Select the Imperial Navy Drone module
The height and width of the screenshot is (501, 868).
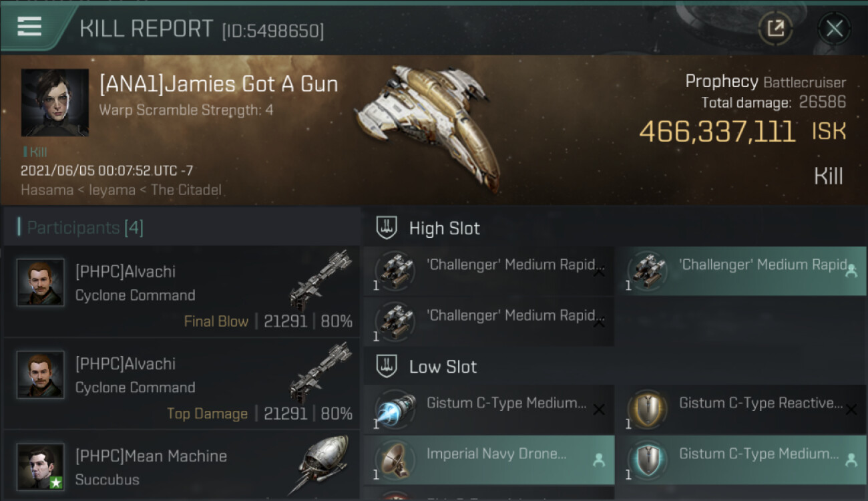pos(489,460)
